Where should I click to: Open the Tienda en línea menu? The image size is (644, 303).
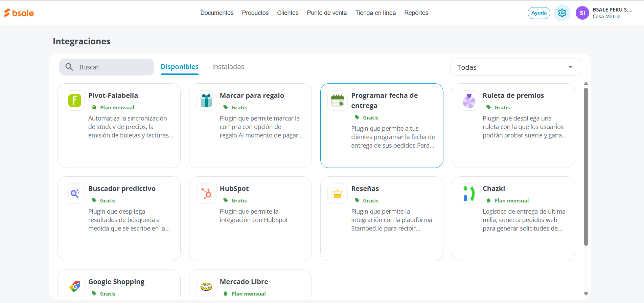point(375,13)
